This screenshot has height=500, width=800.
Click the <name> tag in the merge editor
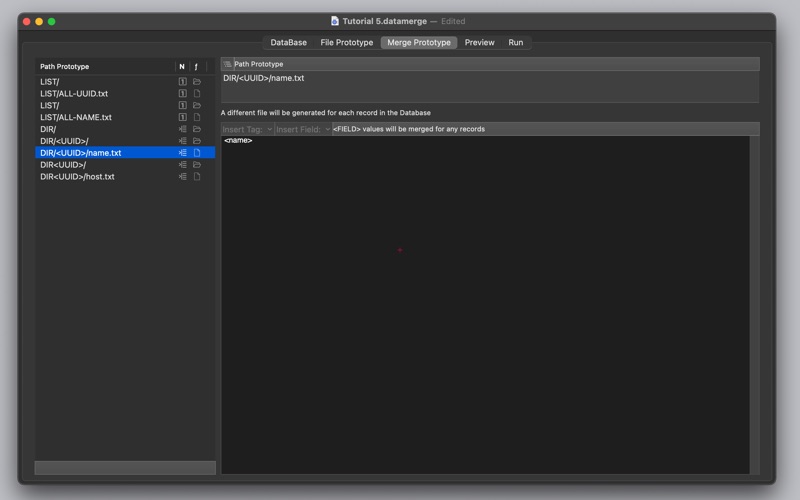[x=238, y=140]
